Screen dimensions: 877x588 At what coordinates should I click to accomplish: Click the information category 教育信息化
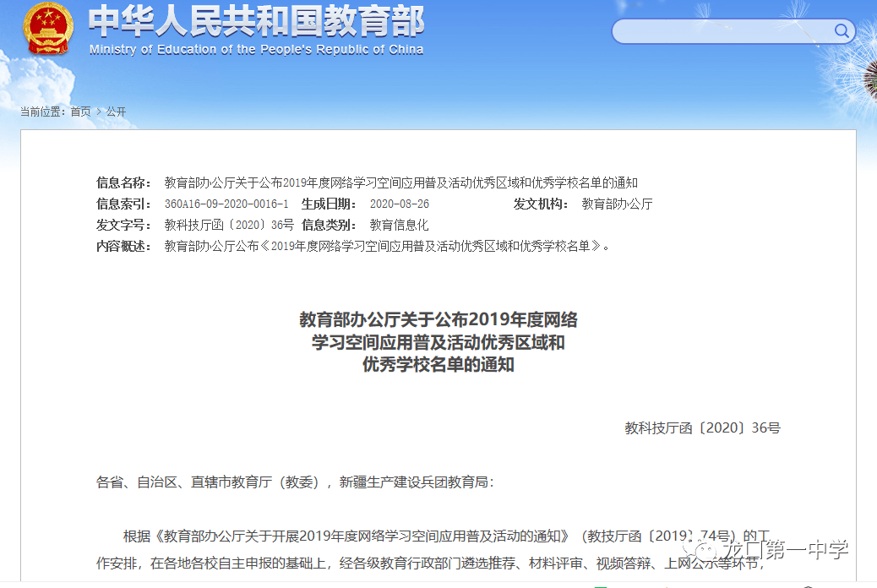point(399,225)
